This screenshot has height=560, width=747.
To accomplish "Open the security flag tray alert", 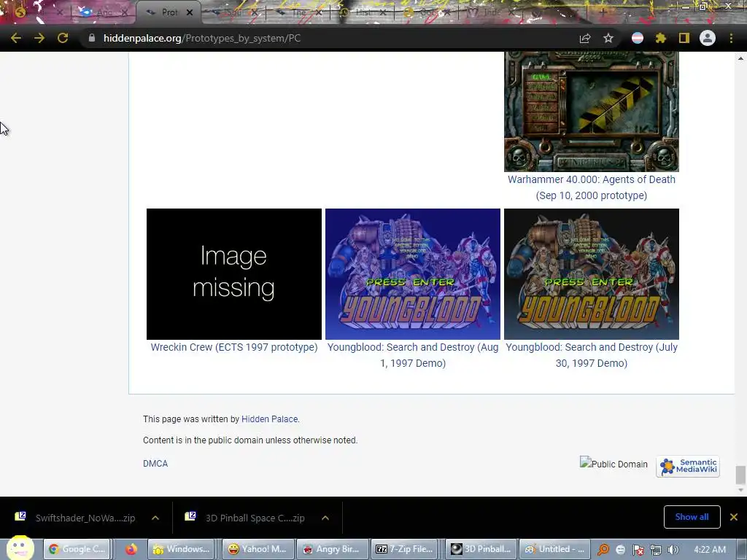I will pos(638,550).
